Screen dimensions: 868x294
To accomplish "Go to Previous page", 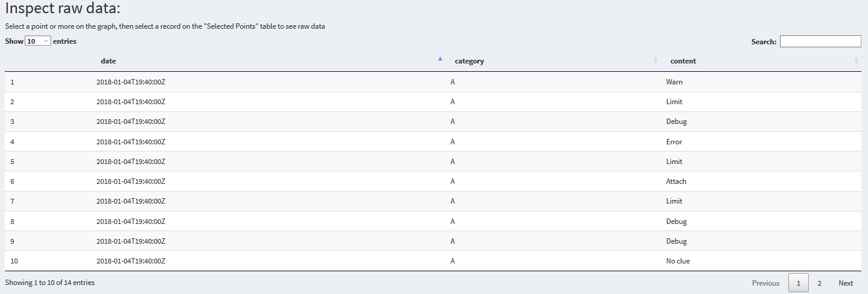I will click(766, 283).
